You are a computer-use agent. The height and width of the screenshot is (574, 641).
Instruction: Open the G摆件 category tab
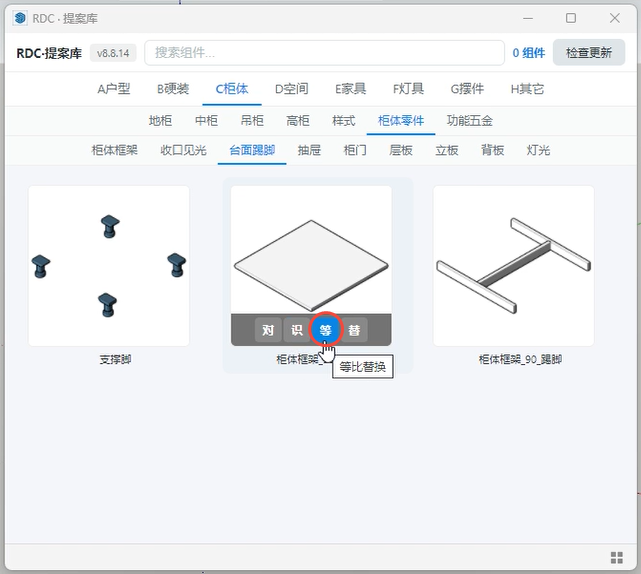tap(467, 89)
